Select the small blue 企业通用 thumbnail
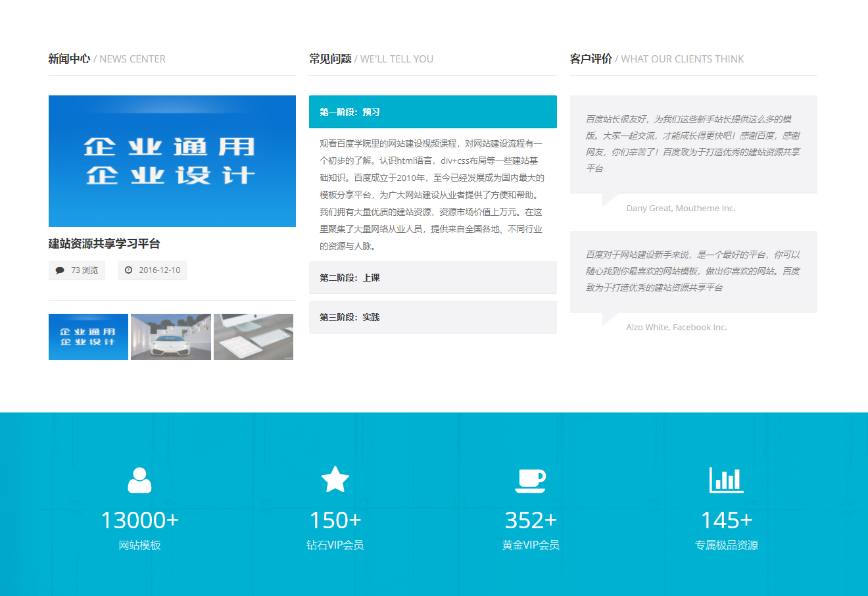Viewport: 868px width, 596px height. click(88, 337)
